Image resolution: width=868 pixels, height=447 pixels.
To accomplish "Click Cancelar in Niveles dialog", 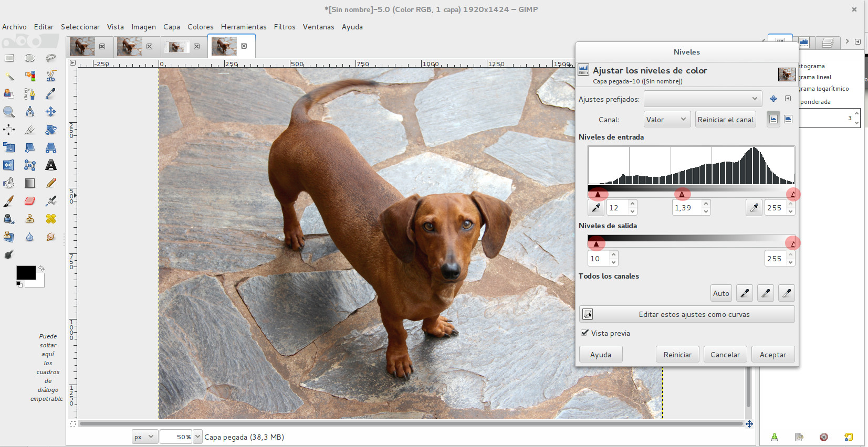I will (725, 355).
